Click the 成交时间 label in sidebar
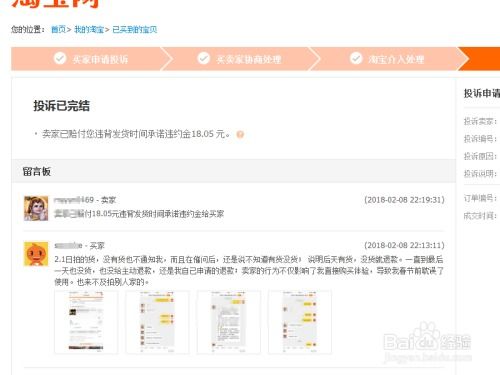500x375 pixels. (480, 216)
